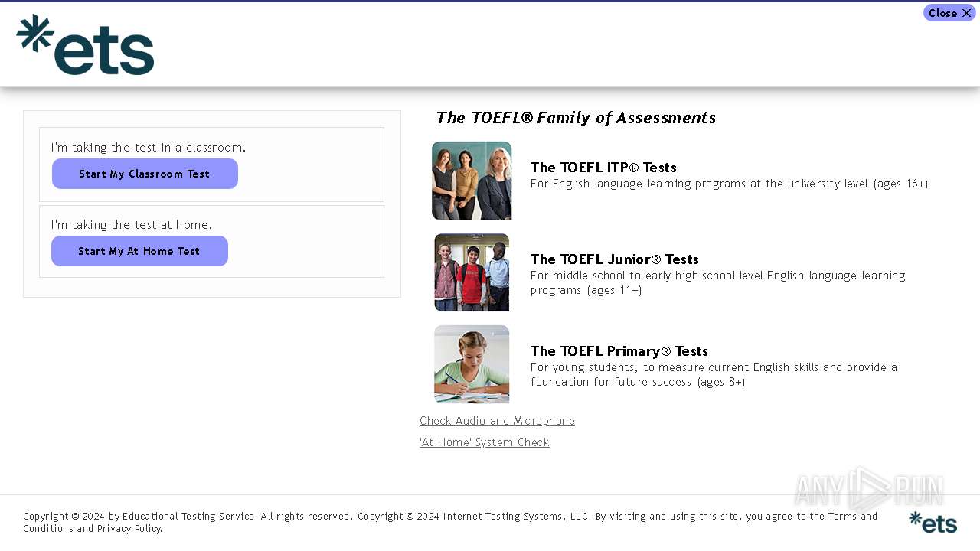Start My At Home Test

[139, 251]
